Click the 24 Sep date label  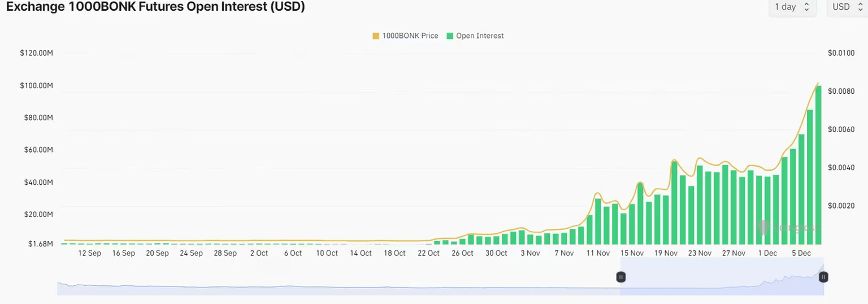click(192, 253)
